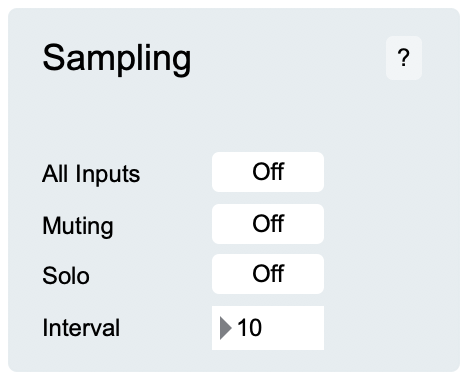Screen dimensions: 470x380
Task: Turn on the Solo toggle
Action: pos(268,274)
